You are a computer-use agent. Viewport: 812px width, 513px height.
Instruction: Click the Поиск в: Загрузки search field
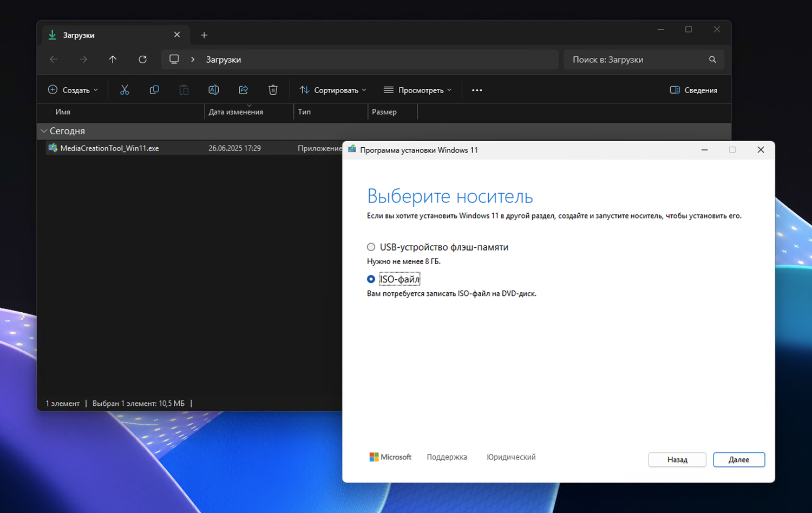(x=644, y=60)
